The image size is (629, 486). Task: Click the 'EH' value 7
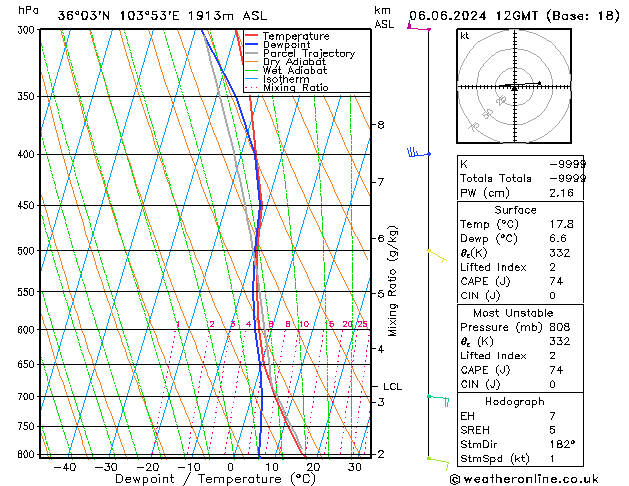tap(552, 416)
